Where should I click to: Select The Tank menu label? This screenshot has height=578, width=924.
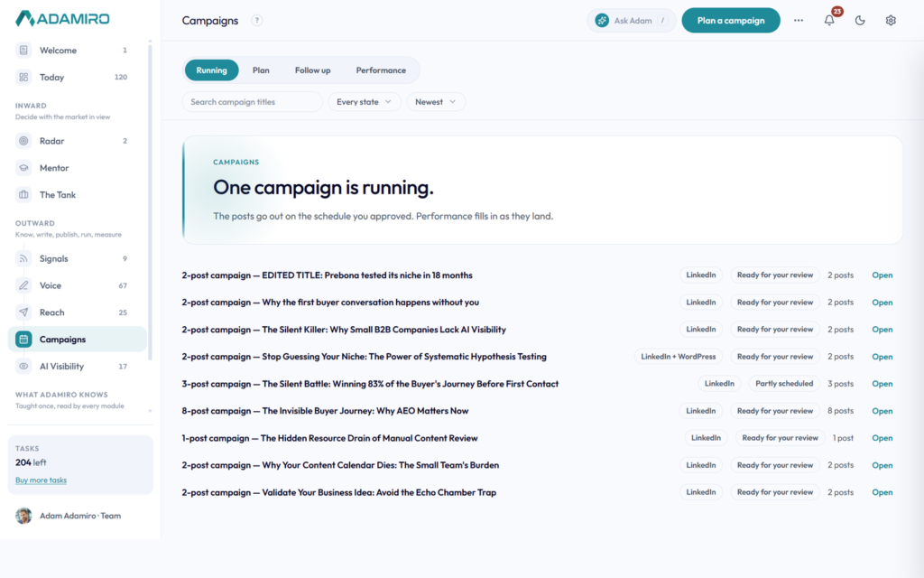point(58,195)
